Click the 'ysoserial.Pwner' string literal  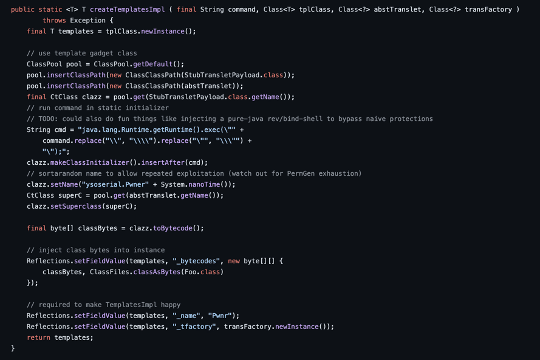point(115,185)
